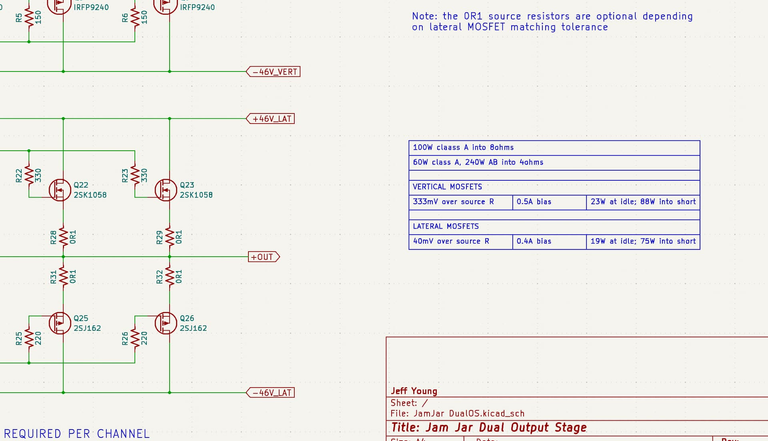This screenshot has width=768, height=441.
Task: Select gate resistor R25 symbol
Action: point(29,338)
